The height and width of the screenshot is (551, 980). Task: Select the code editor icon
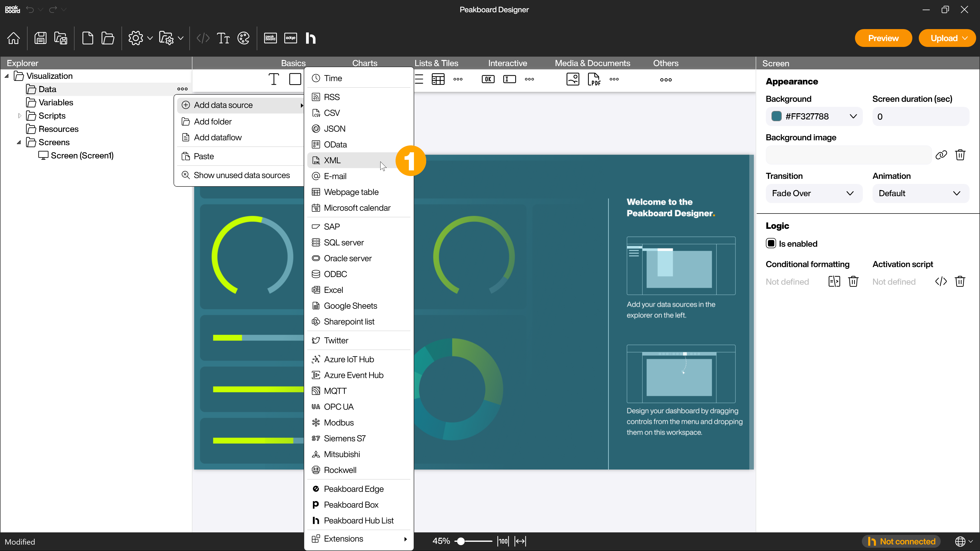coord(203,38)
